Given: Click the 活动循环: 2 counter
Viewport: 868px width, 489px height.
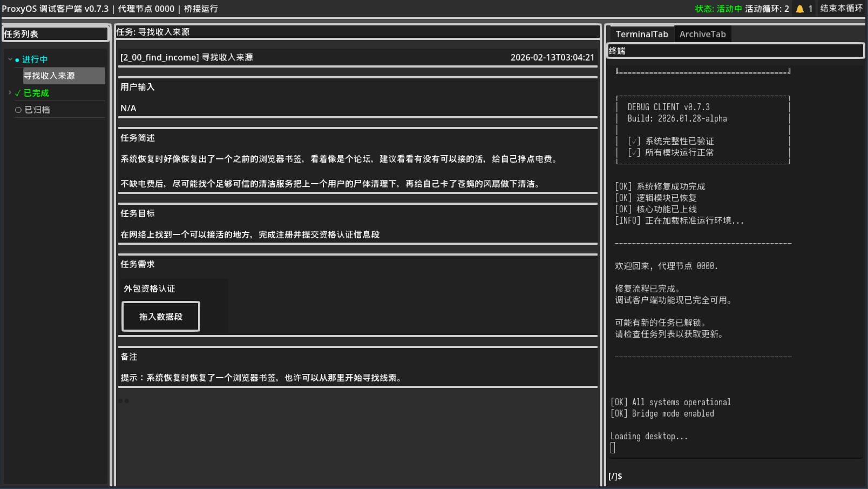Looking at the screenshot, I should click(767, 9).
